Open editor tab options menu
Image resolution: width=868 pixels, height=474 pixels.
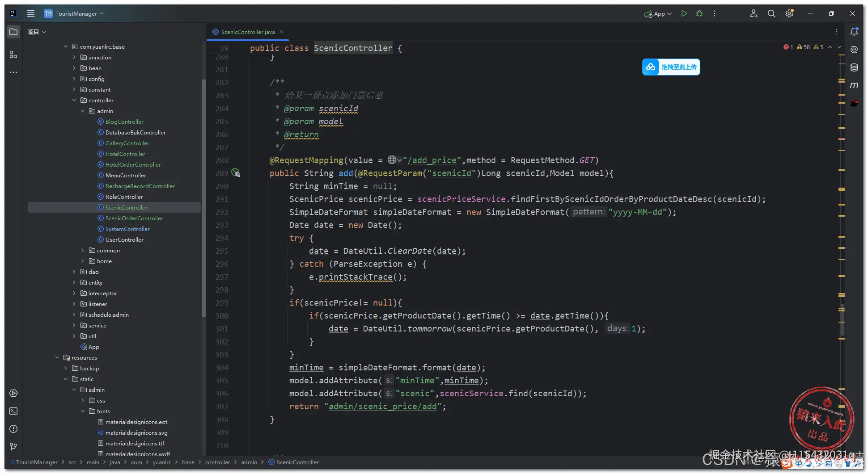pyautogui.click(x=836, y=32)
